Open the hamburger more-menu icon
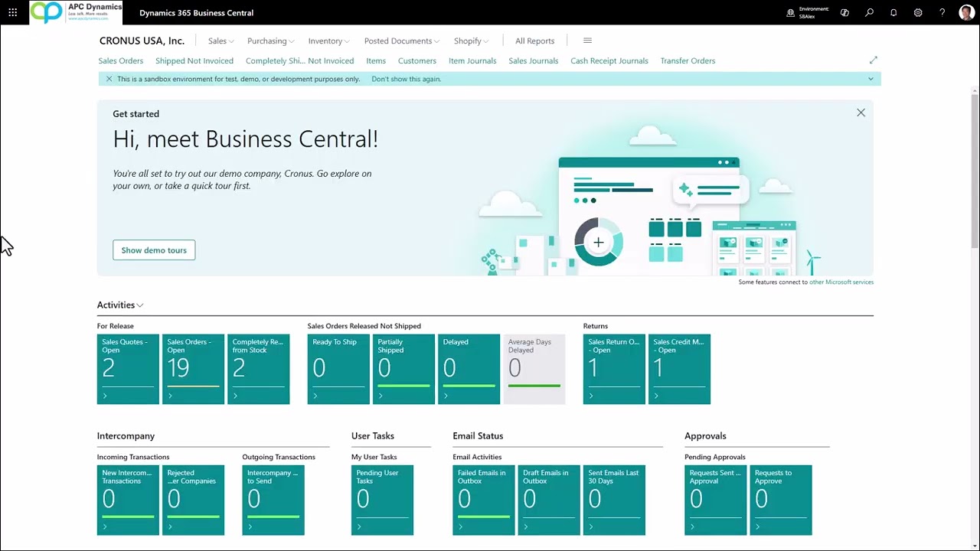The image size is (980, 551). (x=587, y=41)
